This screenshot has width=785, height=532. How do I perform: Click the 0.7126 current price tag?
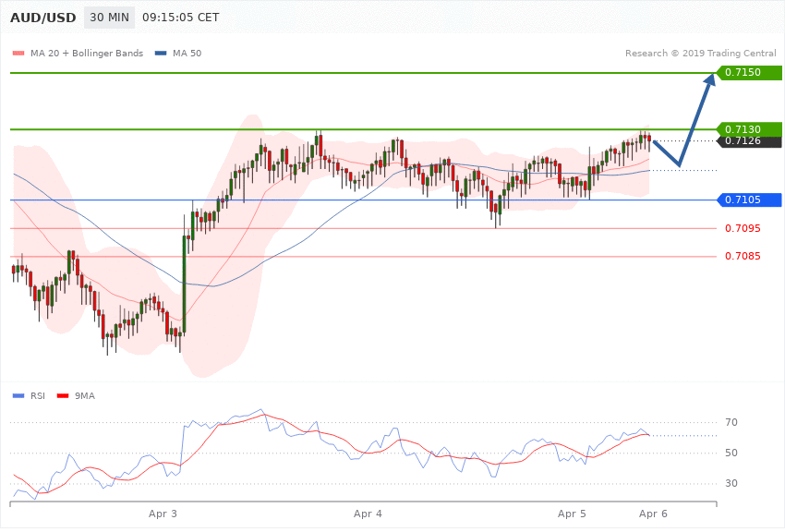coord(749,141)
